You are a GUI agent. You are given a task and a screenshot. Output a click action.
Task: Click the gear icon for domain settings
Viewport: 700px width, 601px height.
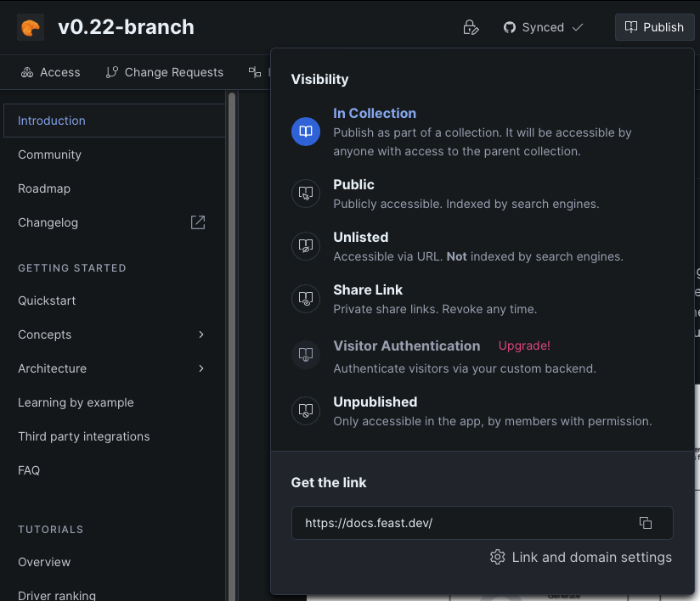pos(498,557)
